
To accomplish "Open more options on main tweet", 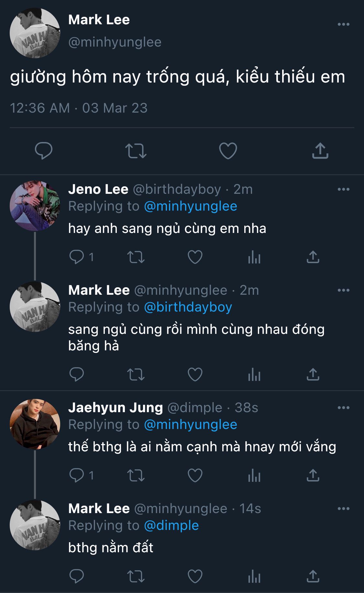I will [343, 24].
